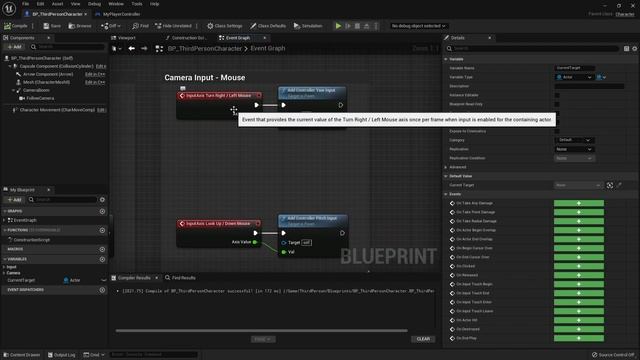Expand the Input variable category
Image resolution: width=640 pixels, height=360 pixels.
(x=4, y=267)
